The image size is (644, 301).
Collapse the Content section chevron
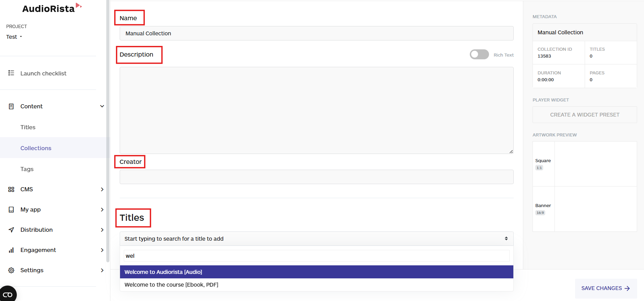point(102,106)
